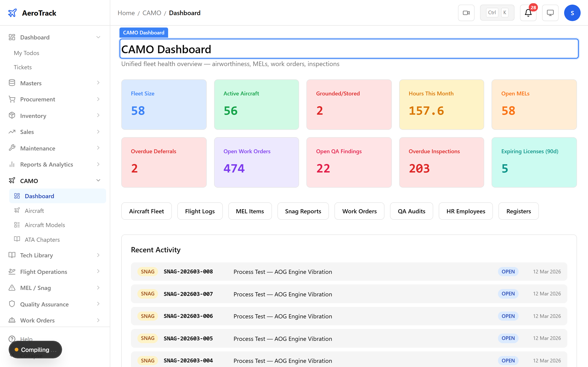Select the Inventory box icon in sidebar

12,116
